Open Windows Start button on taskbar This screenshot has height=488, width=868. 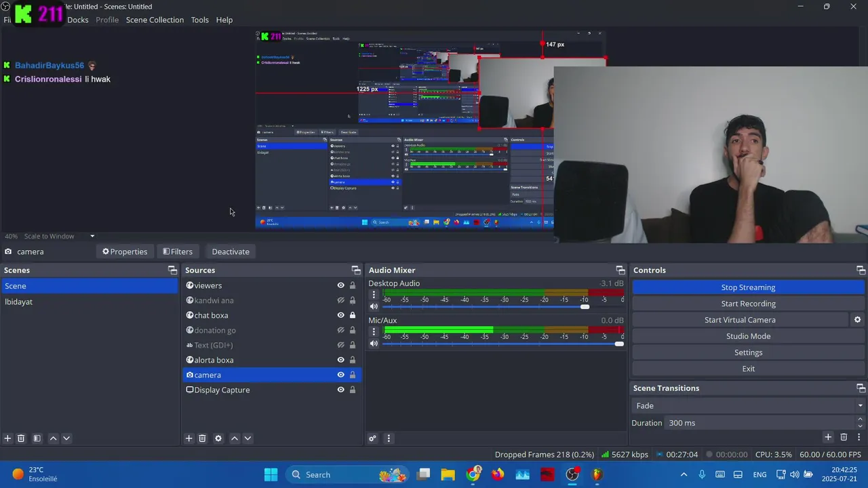click(271, 474)
